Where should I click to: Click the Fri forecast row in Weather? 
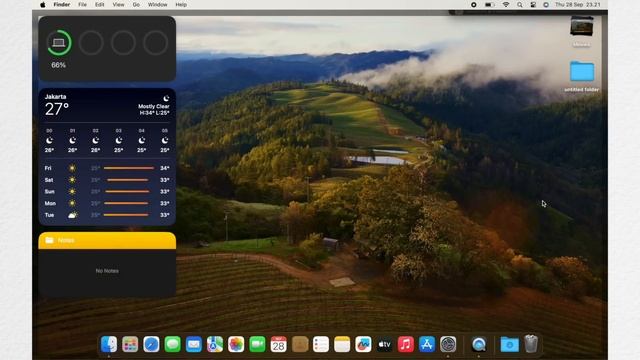107,168
